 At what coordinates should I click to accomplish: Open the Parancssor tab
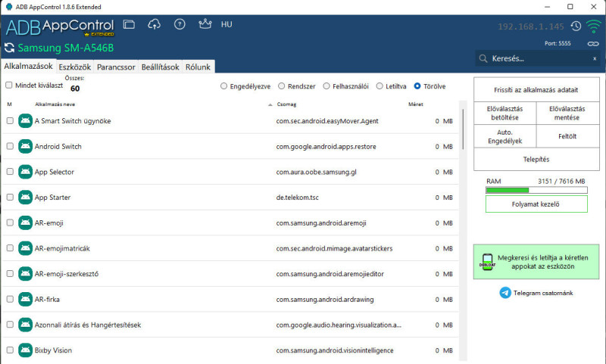[x=116, y=67]
